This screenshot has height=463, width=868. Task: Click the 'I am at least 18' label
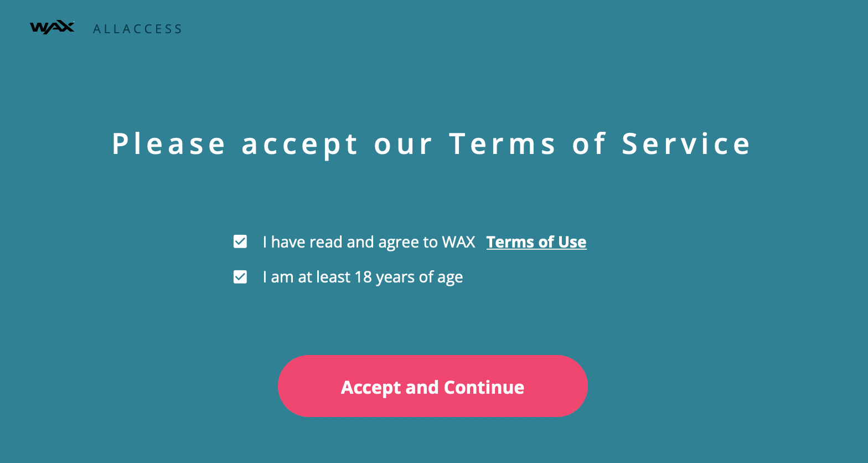(x=363, y=277)
